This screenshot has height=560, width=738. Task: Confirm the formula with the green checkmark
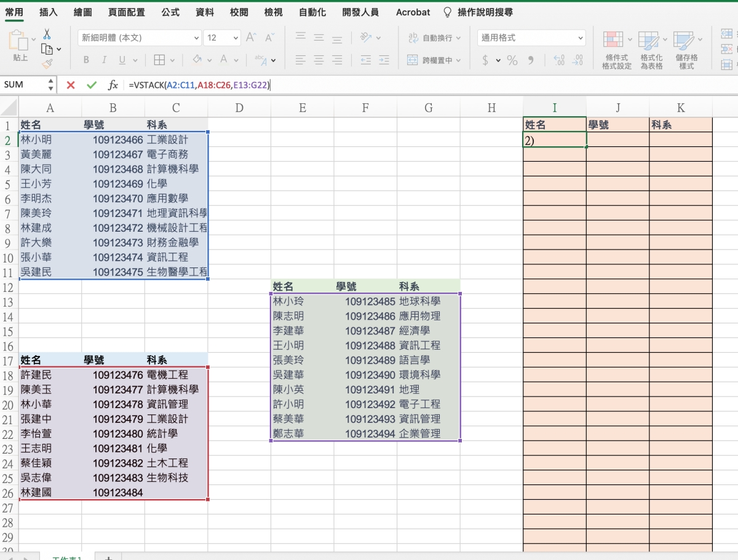pos(92,85)
